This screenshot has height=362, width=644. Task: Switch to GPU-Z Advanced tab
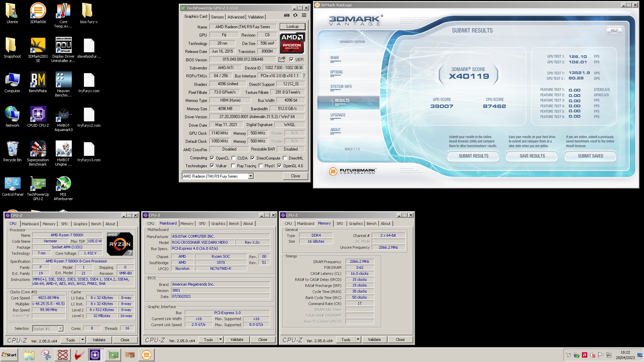pyautogui.click(x=236, y=17)
